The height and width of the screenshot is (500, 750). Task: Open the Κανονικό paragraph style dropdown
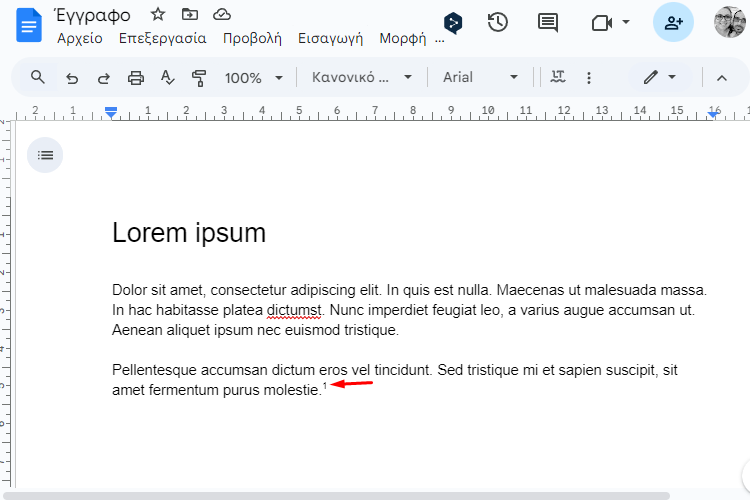point(362,77)
